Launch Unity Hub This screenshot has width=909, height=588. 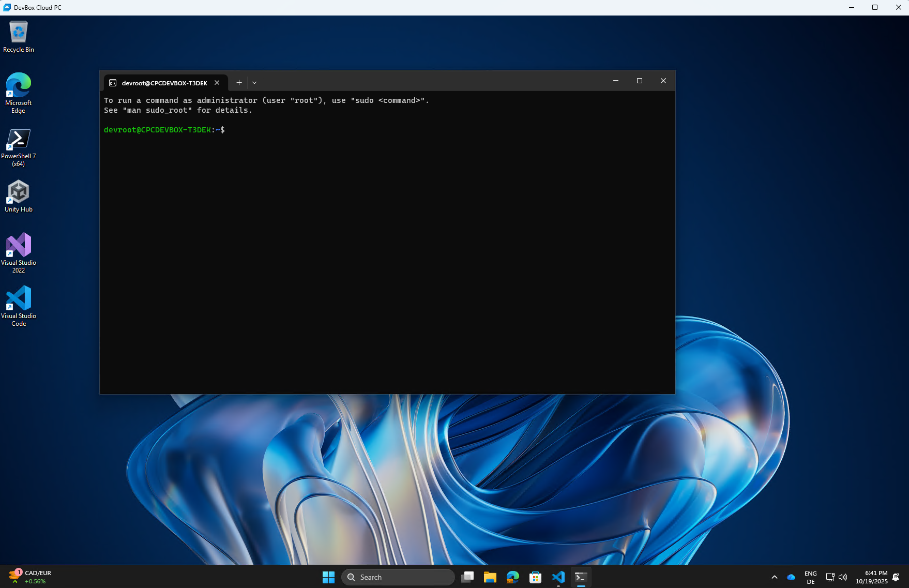19,192
